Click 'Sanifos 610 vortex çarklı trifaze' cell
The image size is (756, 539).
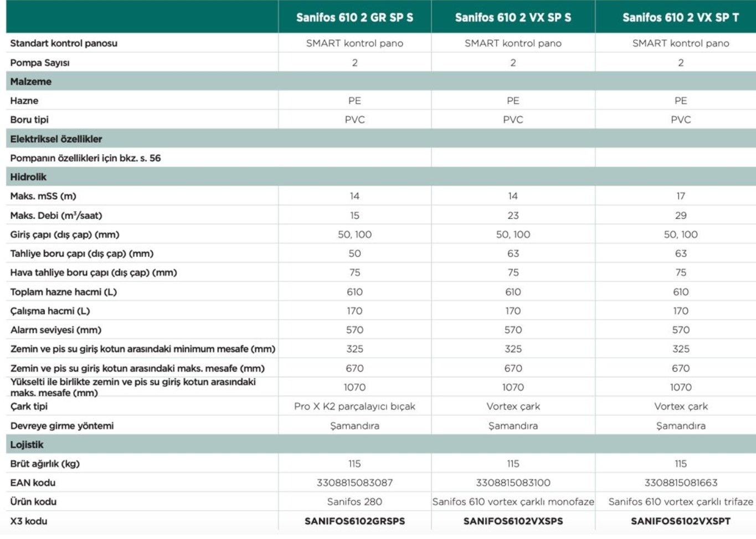click(681, 502)
